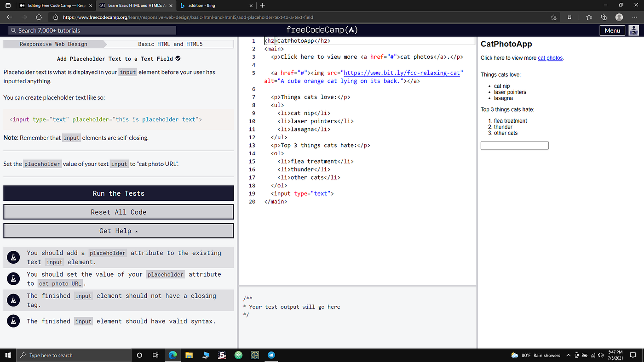644x362 pixels.
Task: Click the "Your test output will go here" text
Action: coord(294,307)
